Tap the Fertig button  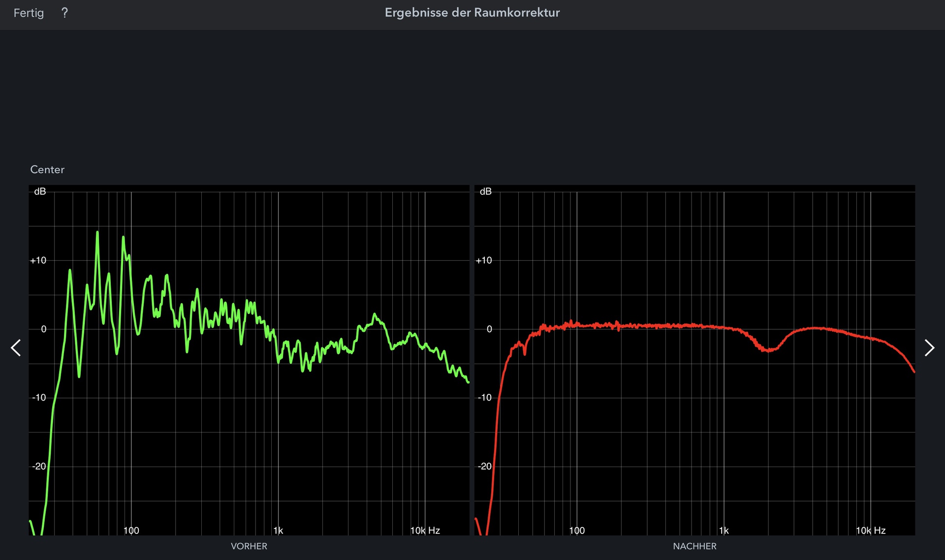[x=29, y=13]
